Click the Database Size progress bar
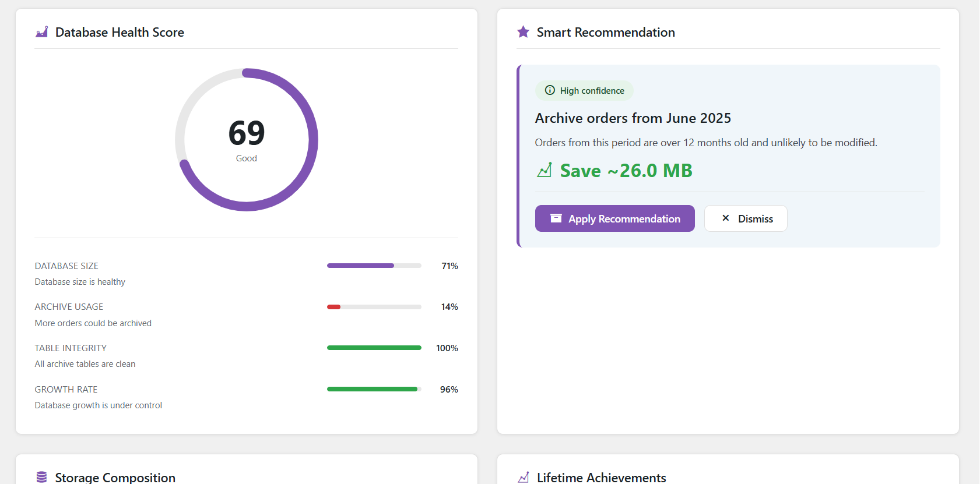The width and height of the screenshot is (980, 484). point(374,266)
